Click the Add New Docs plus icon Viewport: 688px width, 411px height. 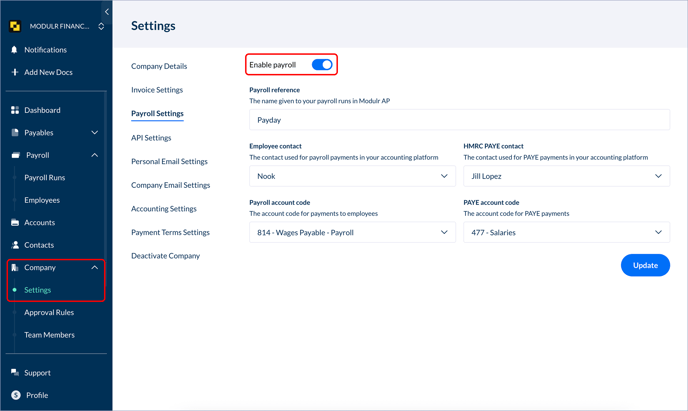(15, 72)
